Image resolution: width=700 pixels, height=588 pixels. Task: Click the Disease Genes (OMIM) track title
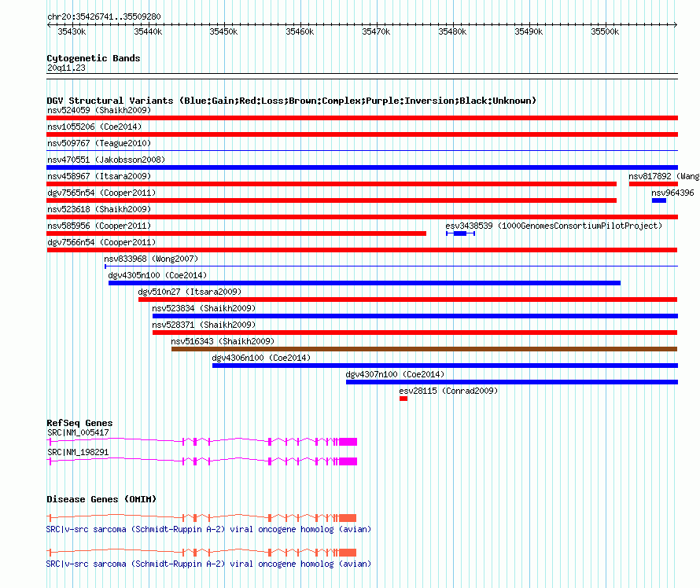[101, 499]
